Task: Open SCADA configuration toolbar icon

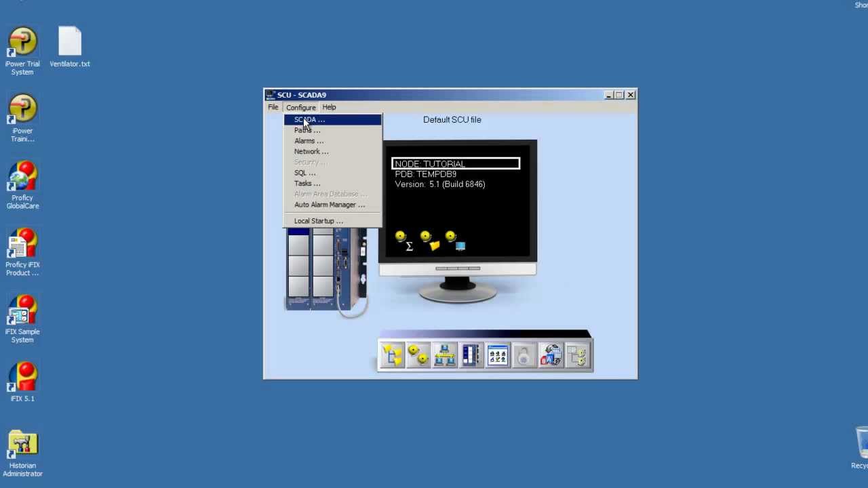Action: tap(471, 355)
